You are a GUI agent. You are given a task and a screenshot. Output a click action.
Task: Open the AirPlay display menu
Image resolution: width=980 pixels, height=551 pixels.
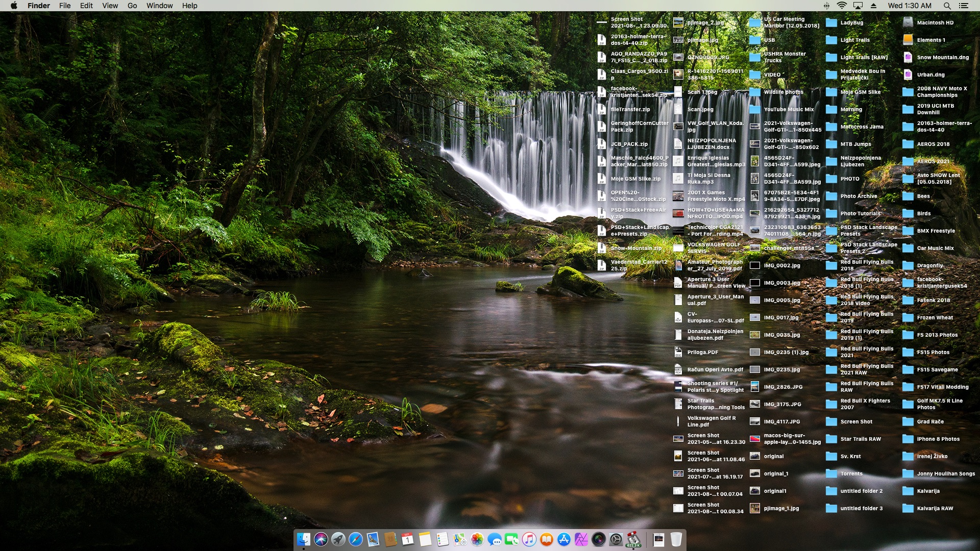(858, 6)
